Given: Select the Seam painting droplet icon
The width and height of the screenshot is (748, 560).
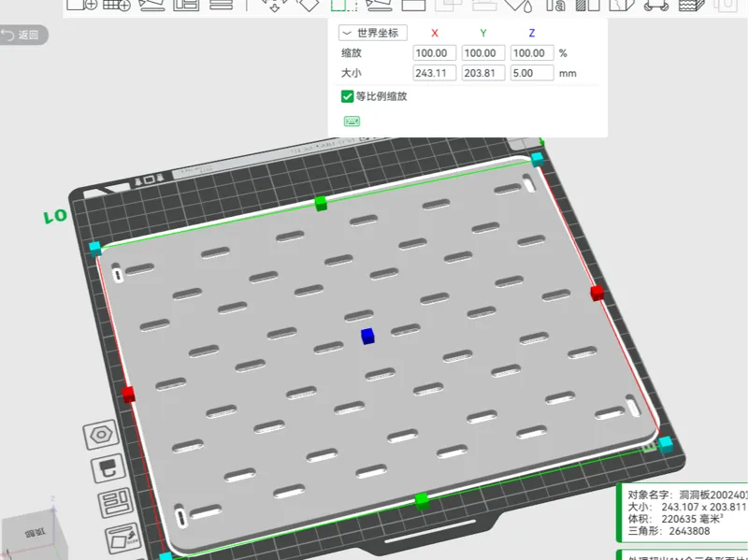Looking at the screenshot, I should [519, 6].
